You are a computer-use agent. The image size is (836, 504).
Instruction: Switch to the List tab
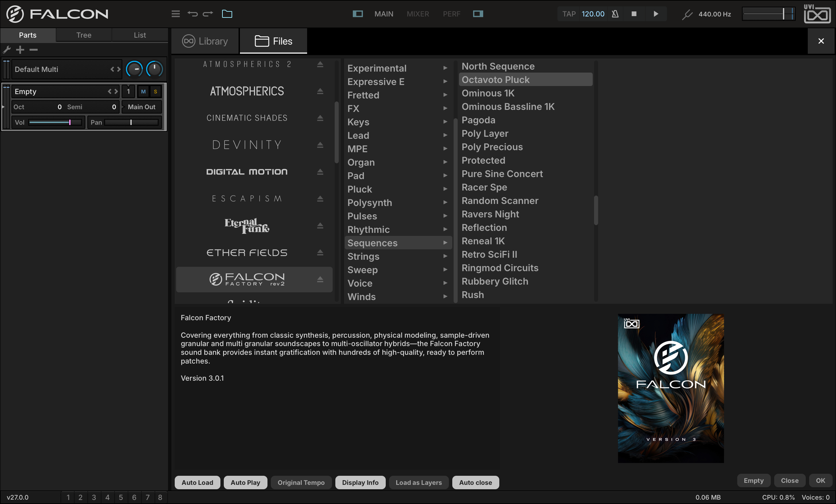(140, 35)
